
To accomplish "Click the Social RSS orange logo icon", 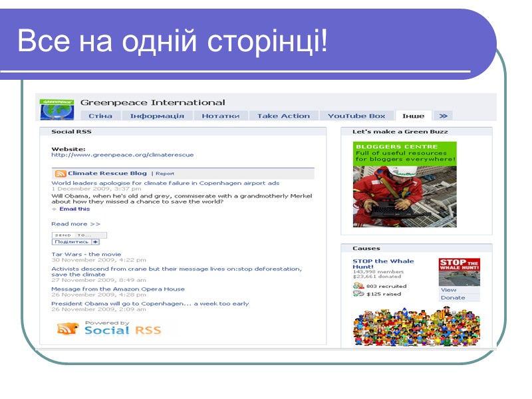I will point(68,329).
